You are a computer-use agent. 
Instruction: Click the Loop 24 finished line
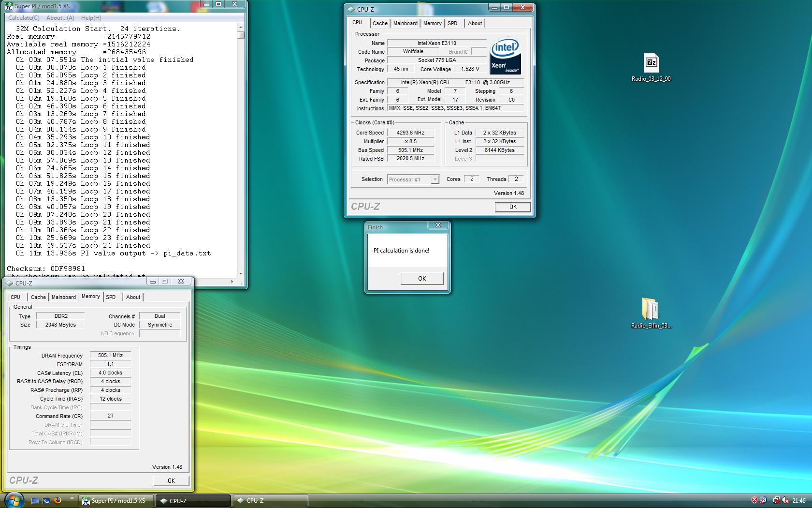pyautogui.click(x=83, y=245)
